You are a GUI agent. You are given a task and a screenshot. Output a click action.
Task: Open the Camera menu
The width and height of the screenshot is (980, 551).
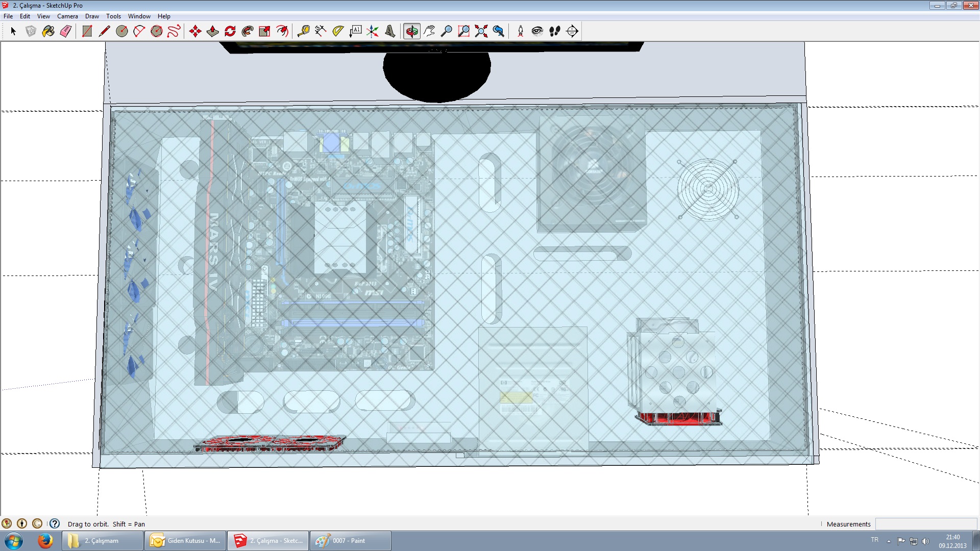pos(67,16)
